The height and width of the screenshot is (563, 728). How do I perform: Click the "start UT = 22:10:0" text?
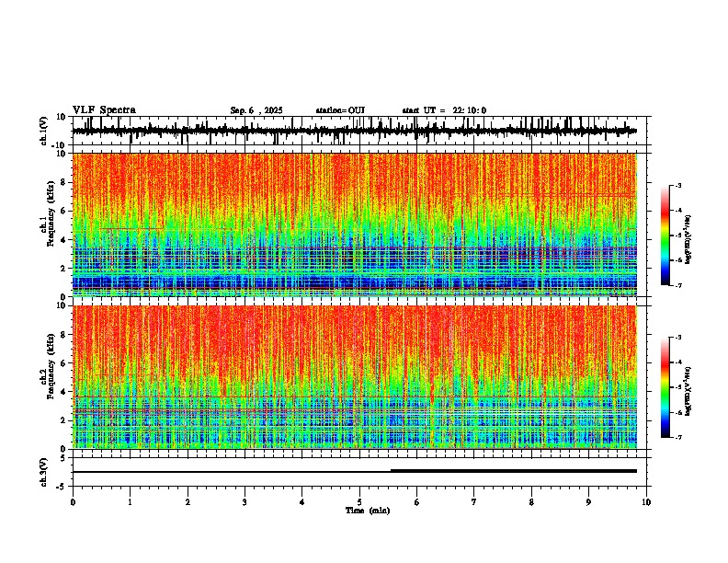pyautogui.click(x=444, y=110)
